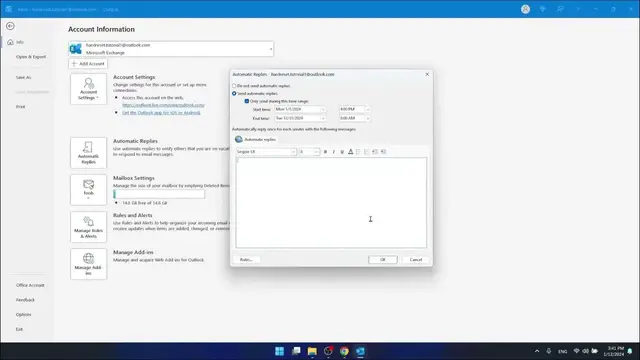Click the mailbox storage usage bar

point(159,194)
